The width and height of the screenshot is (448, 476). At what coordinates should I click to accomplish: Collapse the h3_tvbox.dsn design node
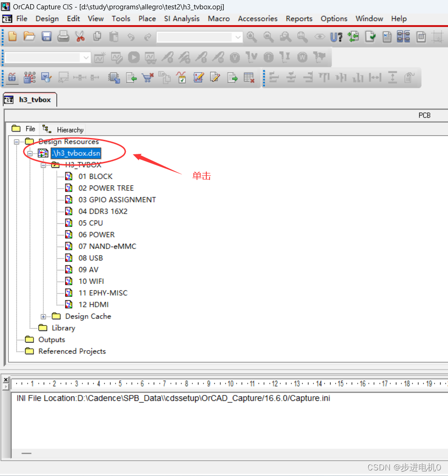(x=30, y=153)
